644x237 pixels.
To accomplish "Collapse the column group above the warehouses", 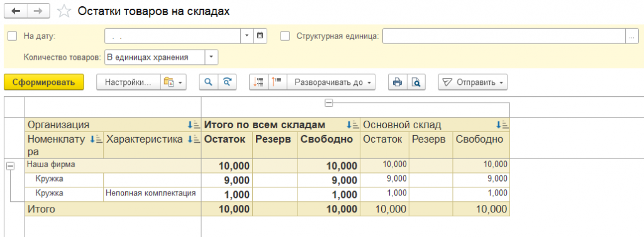I will click(x=328, y=103).
